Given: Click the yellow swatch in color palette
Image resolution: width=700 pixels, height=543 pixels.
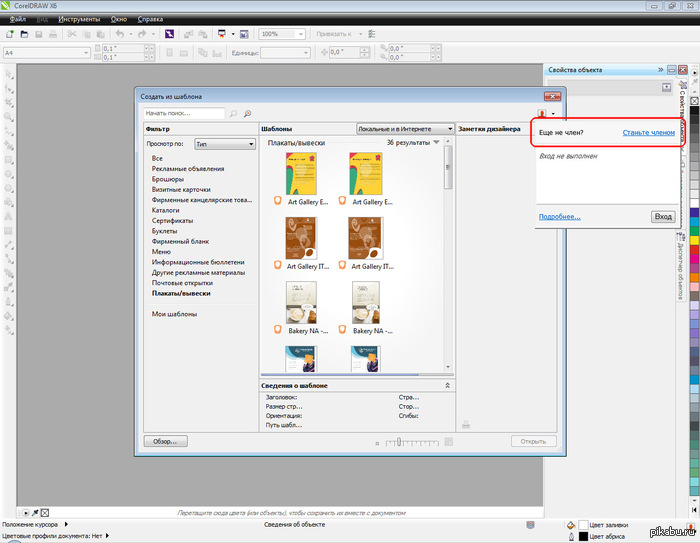Looking at the screenshot, I should pos(695,240).
